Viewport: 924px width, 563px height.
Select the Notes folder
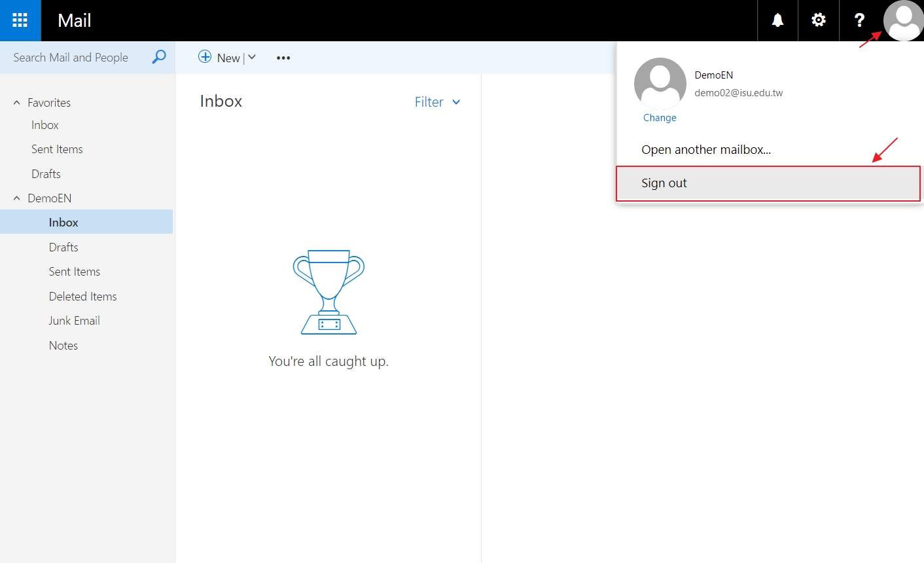(63, 346)
